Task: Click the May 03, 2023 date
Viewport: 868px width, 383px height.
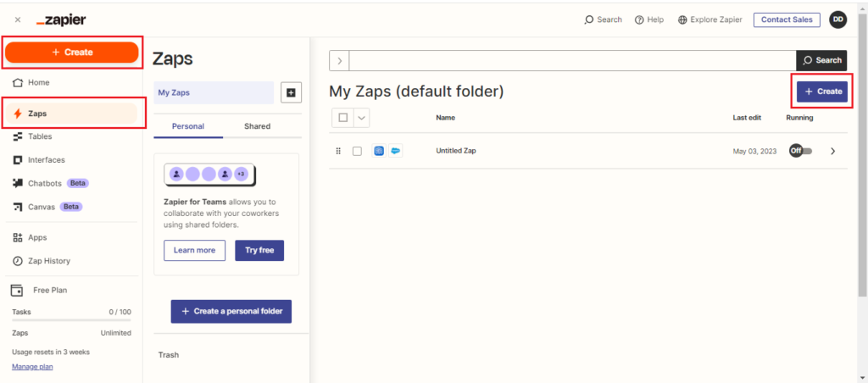Action: (x=755, y=151)
